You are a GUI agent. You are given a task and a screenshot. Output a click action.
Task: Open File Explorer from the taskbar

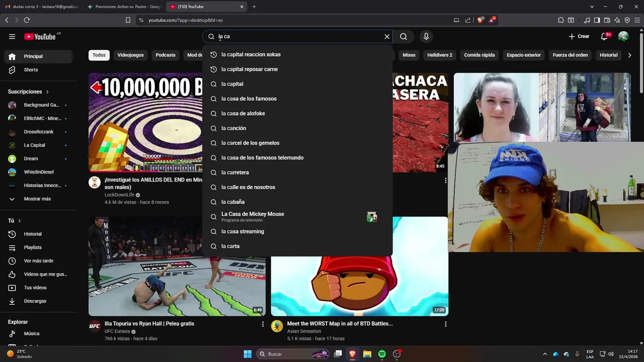click(x=367, y=354)
